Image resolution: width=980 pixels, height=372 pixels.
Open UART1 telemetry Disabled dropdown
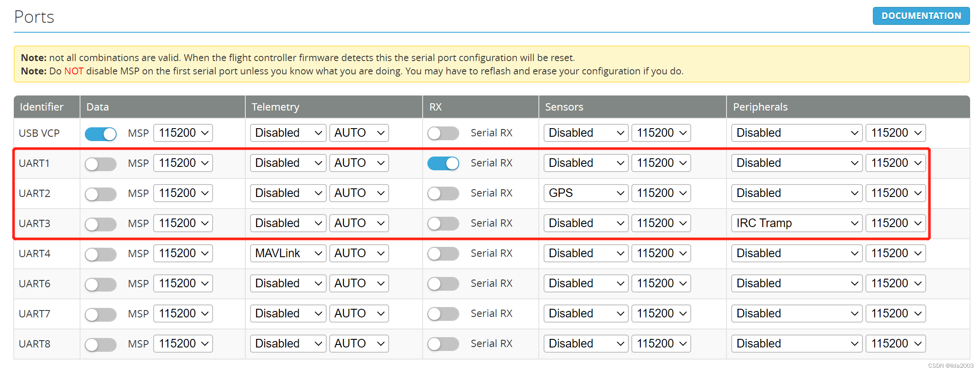pos(288,163)
